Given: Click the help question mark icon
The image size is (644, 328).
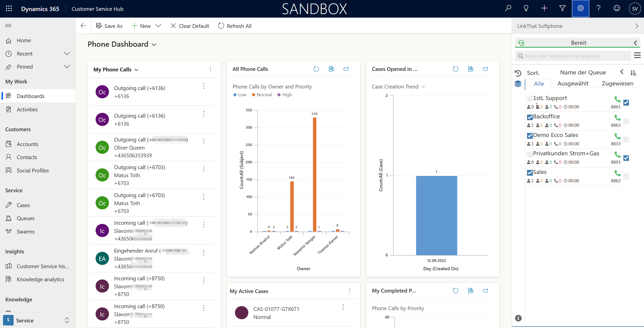Looking at the screenshot, I should pos(599,9).
